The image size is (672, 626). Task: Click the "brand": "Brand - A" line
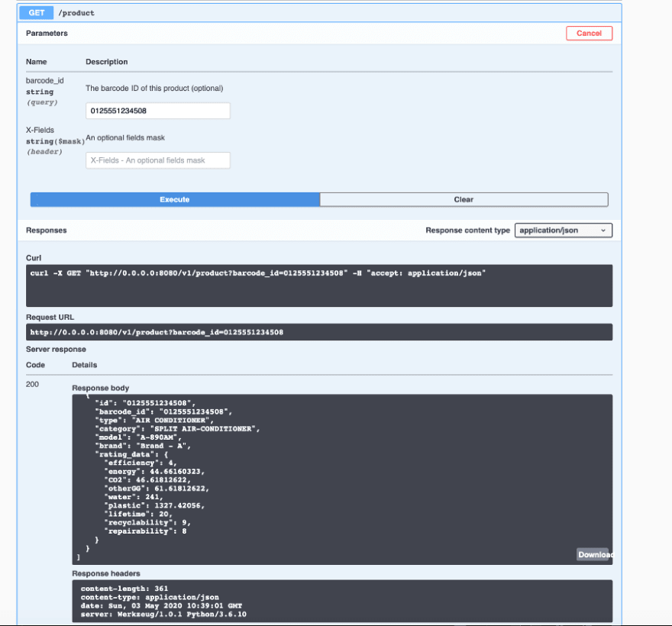[x=143, y=446]
